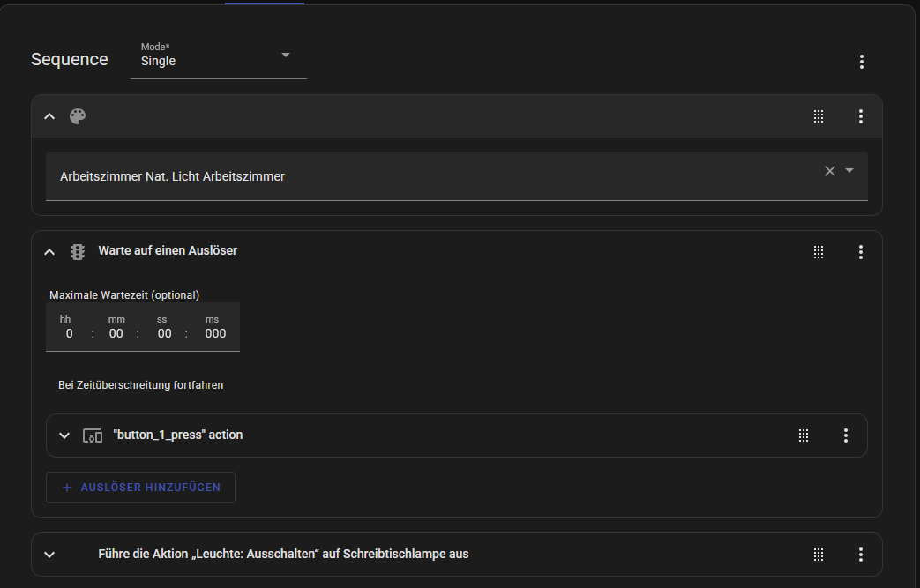Collapse the Warte auf einen Auslöser block
Viewport: 920px width, 588px height.
pyautogui.click(x=49, y=252)
